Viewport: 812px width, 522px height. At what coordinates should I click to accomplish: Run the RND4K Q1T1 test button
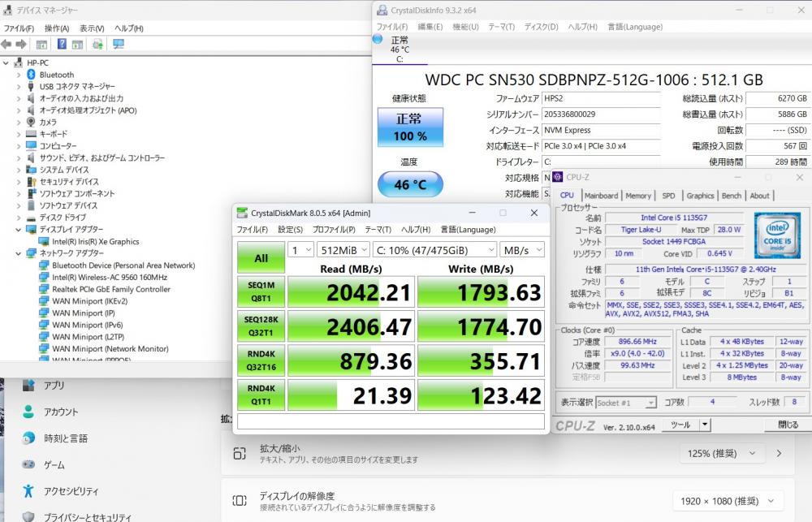tap(261, 395)
